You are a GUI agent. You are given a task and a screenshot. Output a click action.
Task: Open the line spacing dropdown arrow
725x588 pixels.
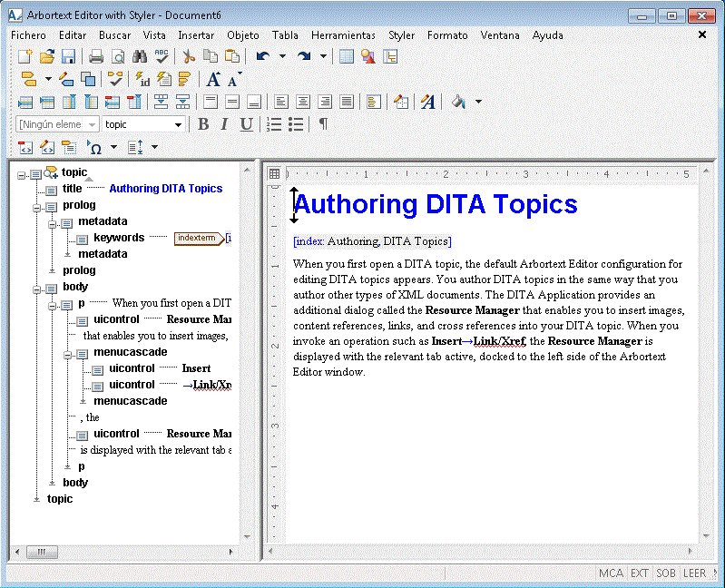154,148
